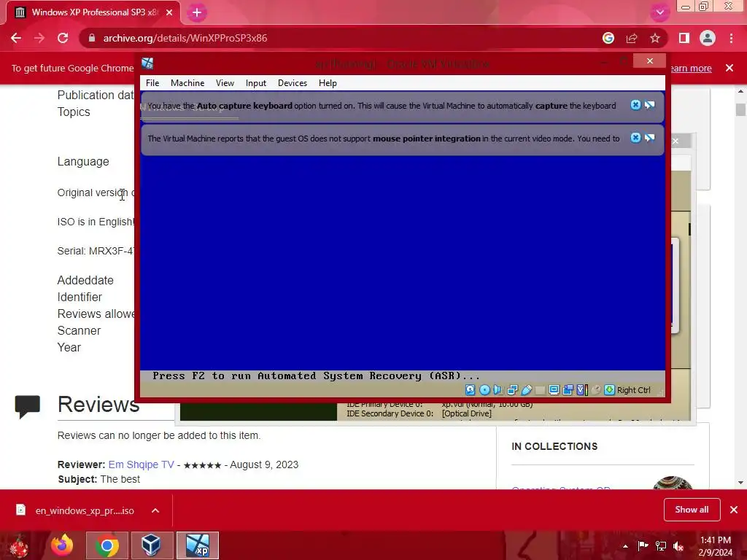Go back in Chrome

point(16,38)
